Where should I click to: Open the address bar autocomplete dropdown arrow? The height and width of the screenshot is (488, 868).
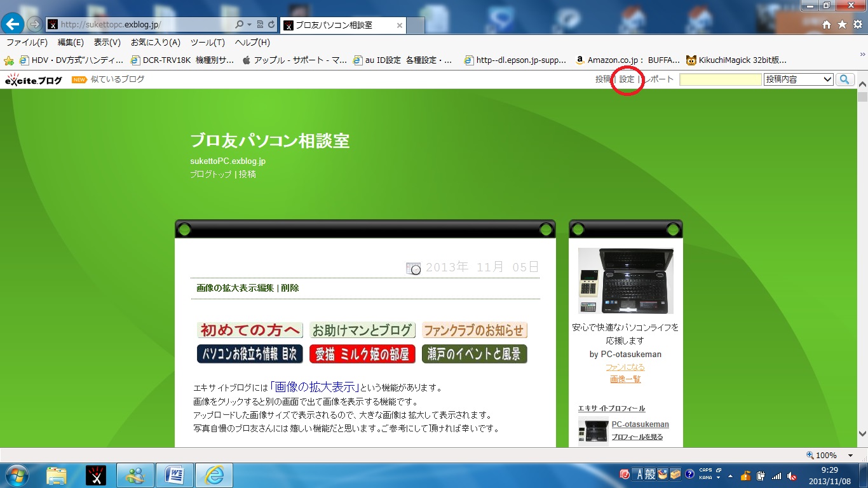[249, 25]
